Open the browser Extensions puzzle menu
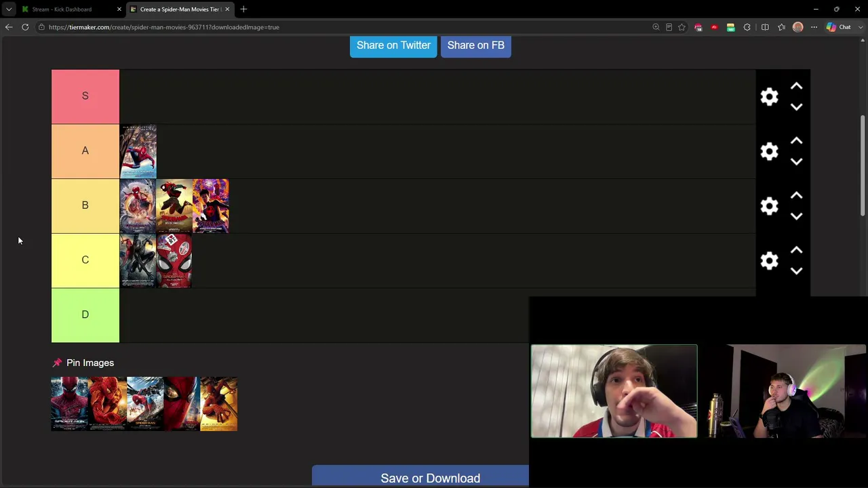The width and height of the screenshot is (868, 488). 747,27
